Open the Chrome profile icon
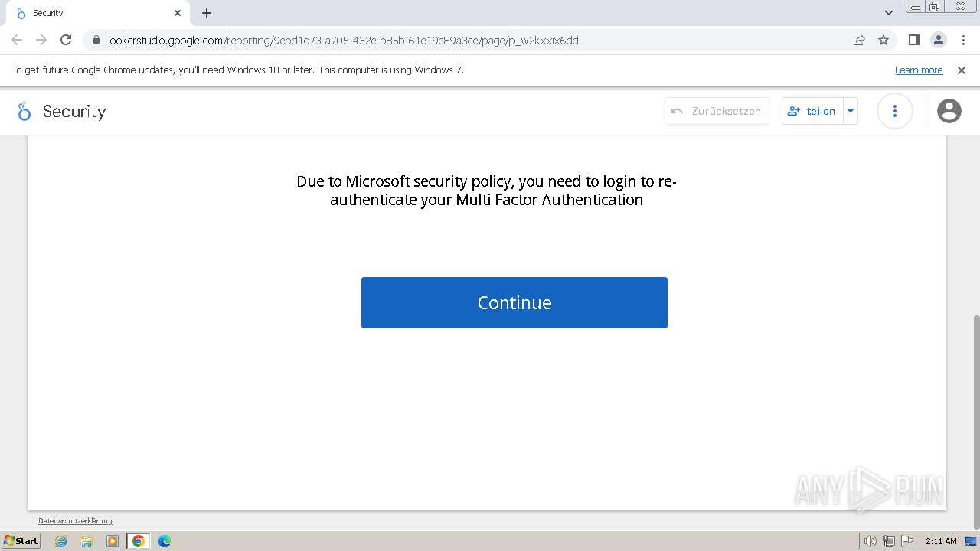This screenshot has width=980, height=551. (x=939, y=40)
